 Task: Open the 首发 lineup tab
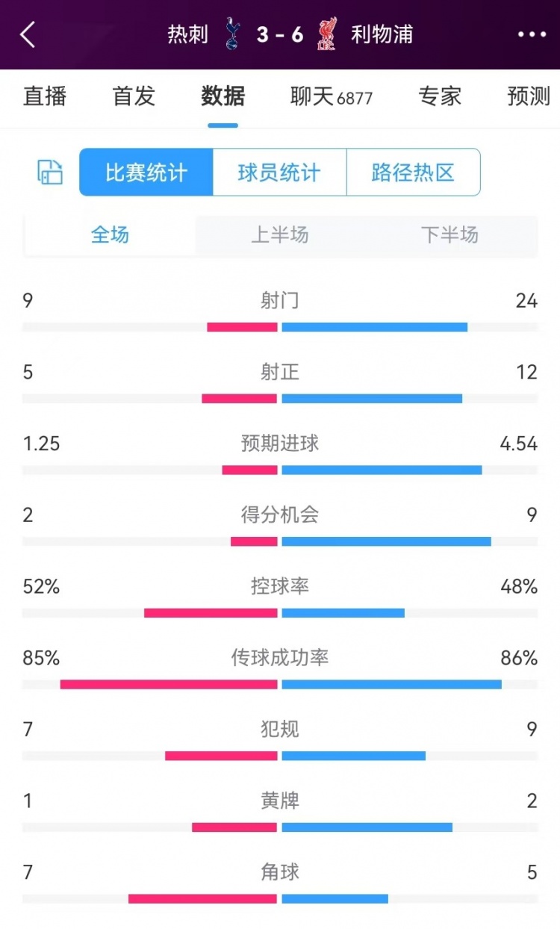pos(134,96)
